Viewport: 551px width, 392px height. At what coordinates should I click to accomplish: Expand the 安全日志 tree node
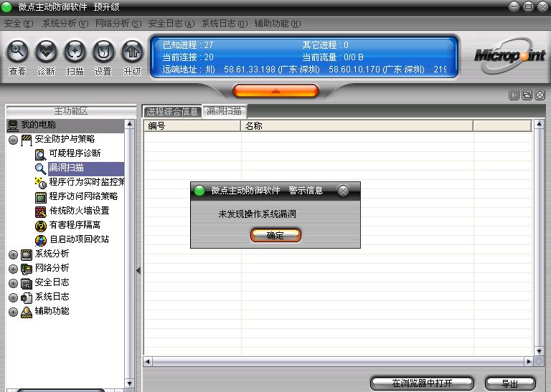[x=13, y=284]
